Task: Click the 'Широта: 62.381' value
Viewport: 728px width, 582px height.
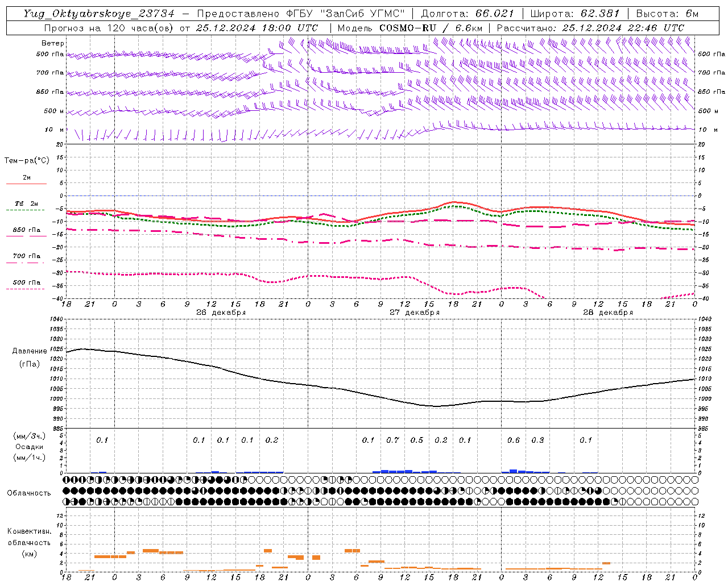Action: [575, 14]
